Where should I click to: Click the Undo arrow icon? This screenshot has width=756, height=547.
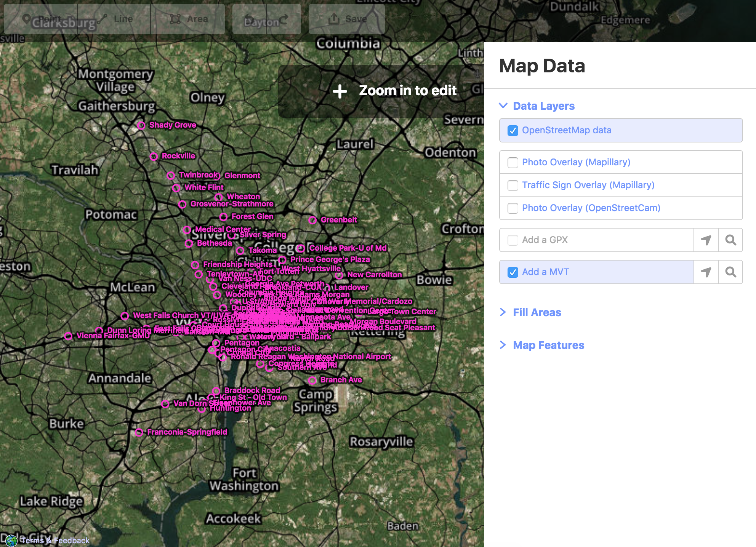(x=250, y=19)
